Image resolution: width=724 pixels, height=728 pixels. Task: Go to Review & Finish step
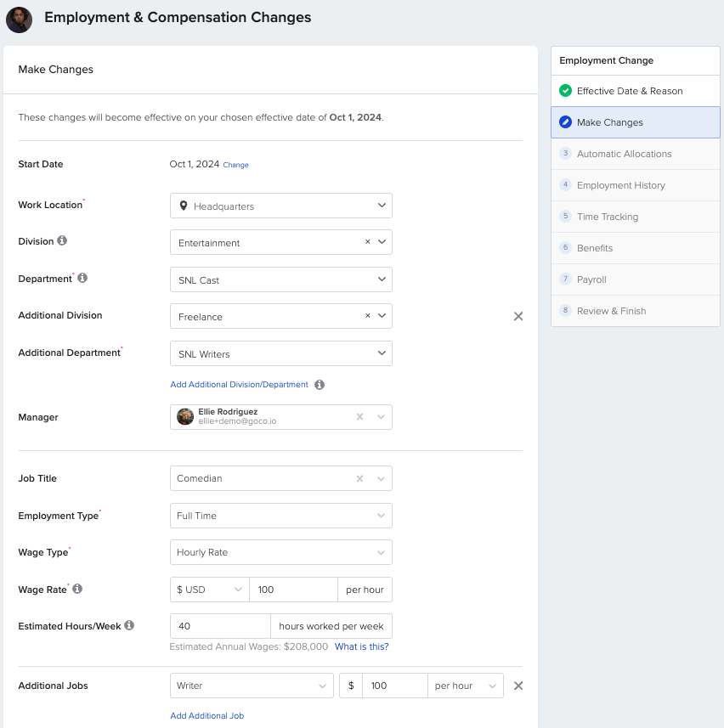636,311
